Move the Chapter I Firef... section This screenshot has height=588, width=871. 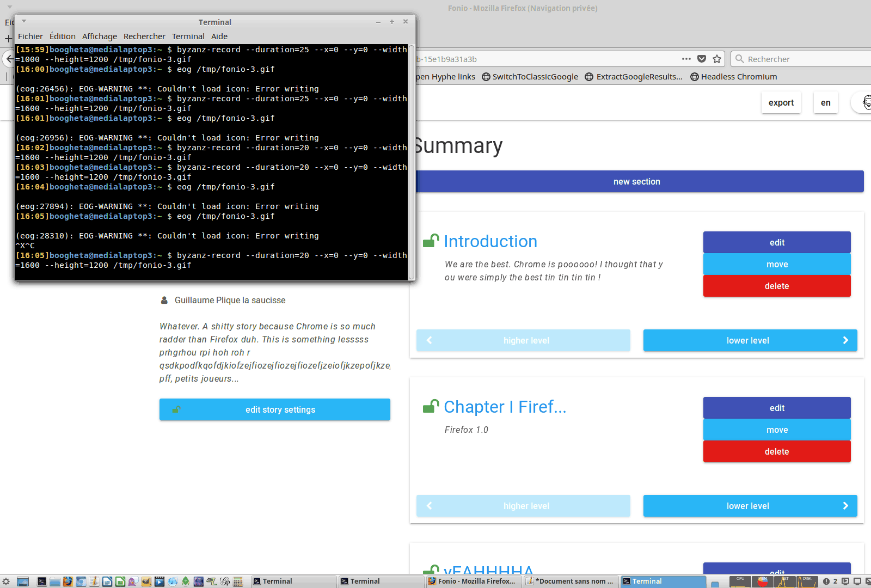tap(777, 430)
